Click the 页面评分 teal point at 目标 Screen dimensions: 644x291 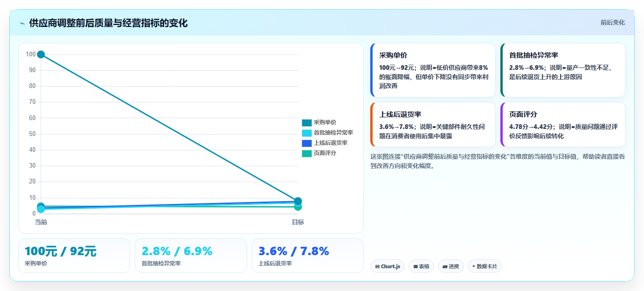[298, 207]
